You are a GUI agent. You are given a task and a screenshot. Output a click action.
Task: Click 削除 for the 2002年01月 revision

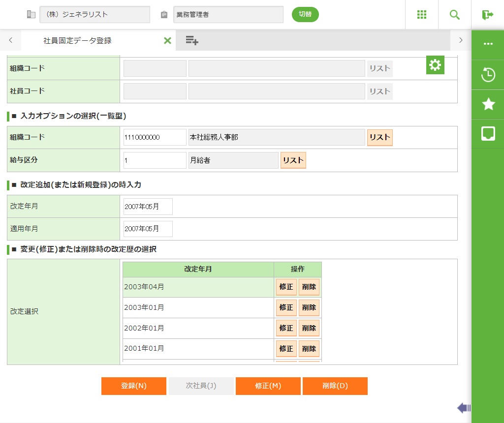tap(309, 328)
